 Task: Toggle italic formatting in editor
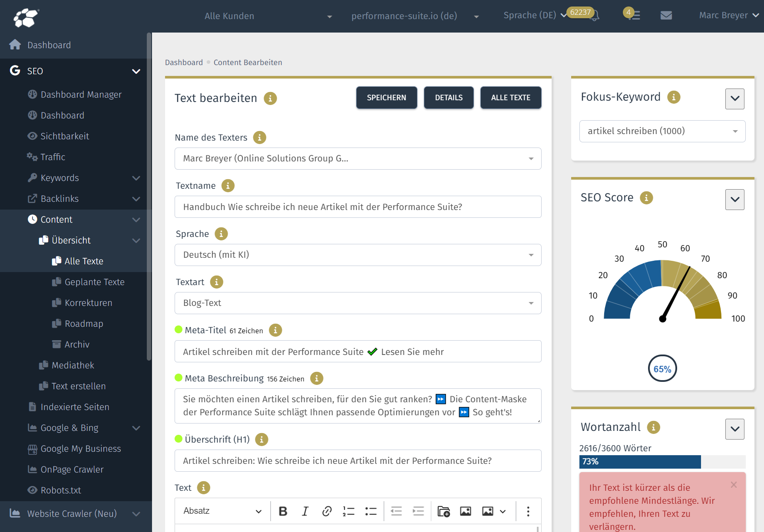tap(305, 511)
